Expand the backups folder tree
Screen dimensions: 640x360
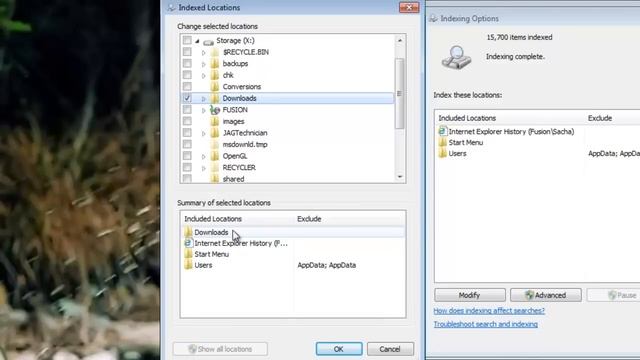pyautogui.click(x=203, y=64)
